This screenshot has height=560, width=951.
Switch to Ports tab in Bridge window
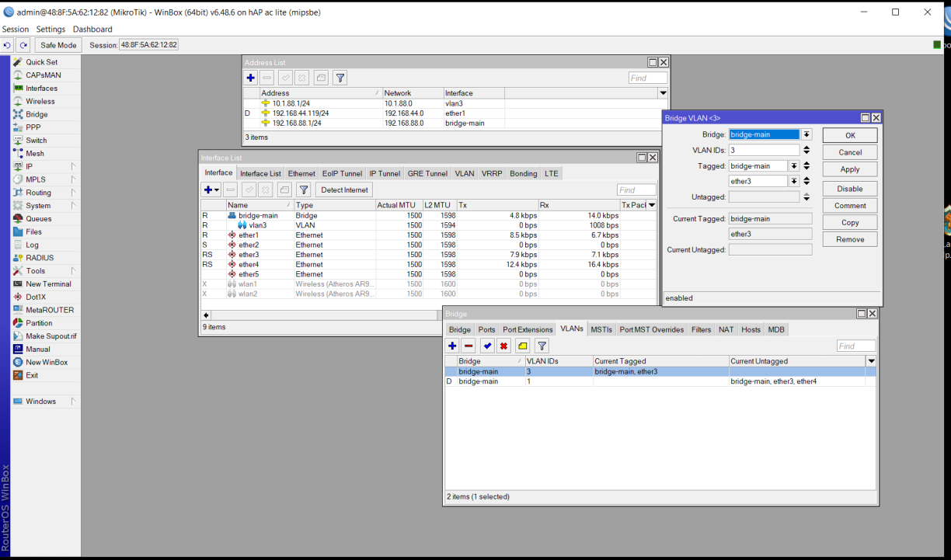486,329
